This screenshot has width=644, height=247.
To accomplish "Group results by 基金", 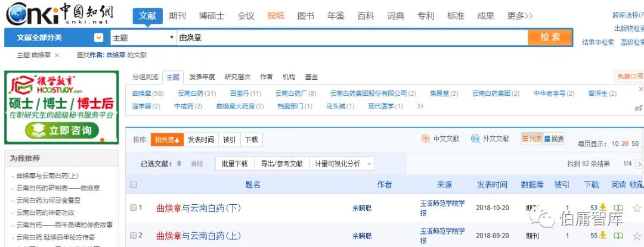I will [x=311, y=77].
